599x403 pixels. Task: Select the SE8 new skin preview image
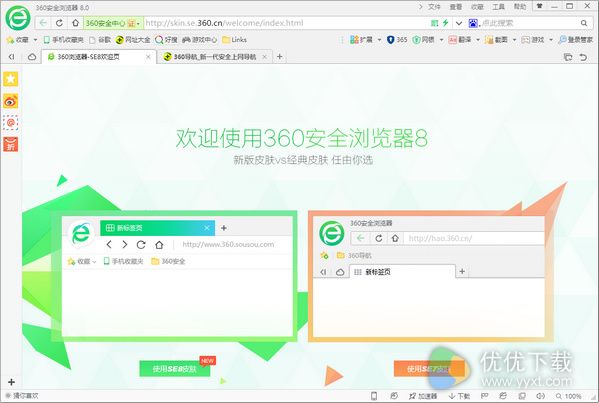(174, 276)
